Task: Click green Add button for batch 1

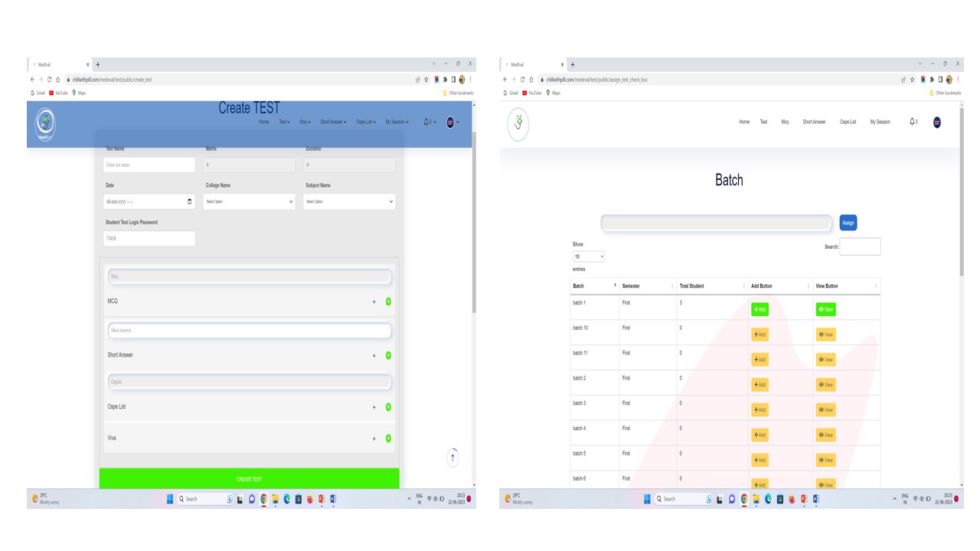Action: click(759, 309)
